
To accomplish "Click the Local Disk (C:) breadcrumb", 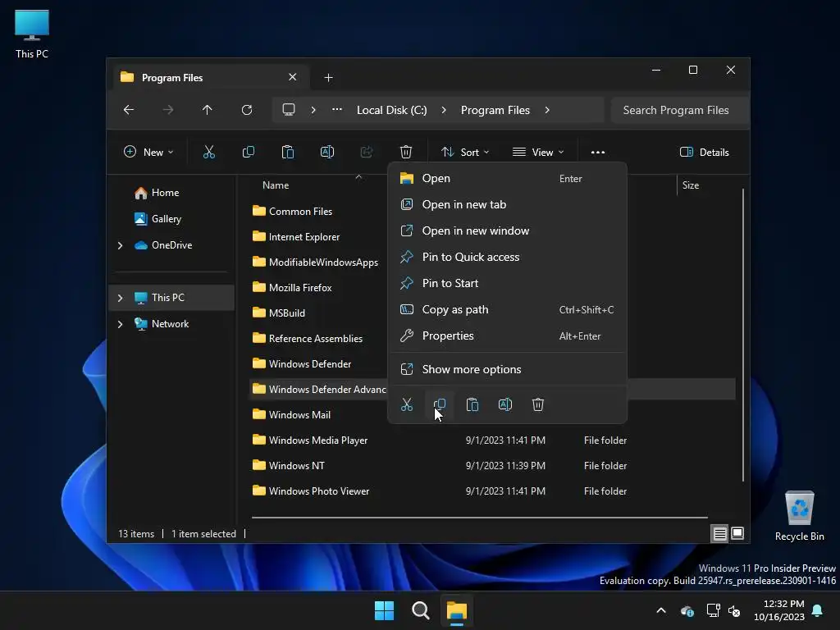I will coord(391,110).
